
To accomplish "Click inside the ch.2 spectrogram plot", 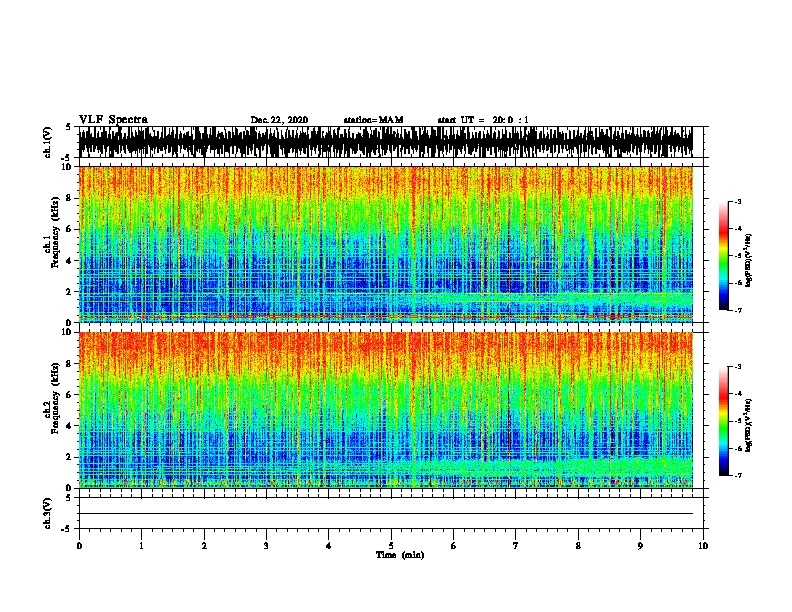I will pos(386,410).
